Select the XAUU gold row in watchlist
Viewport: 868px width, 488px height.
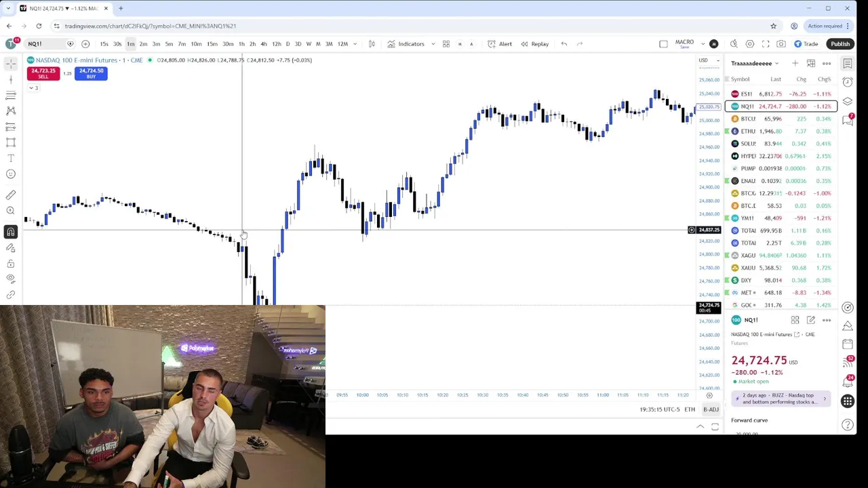click(x=781, y=268)
